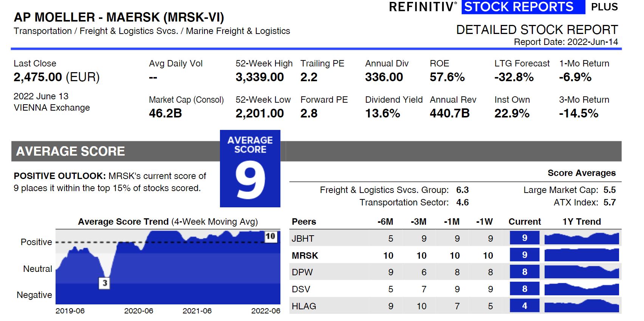
Task: Select the DETAILED STOCK REPORT heading
Action: coord(537,29)
